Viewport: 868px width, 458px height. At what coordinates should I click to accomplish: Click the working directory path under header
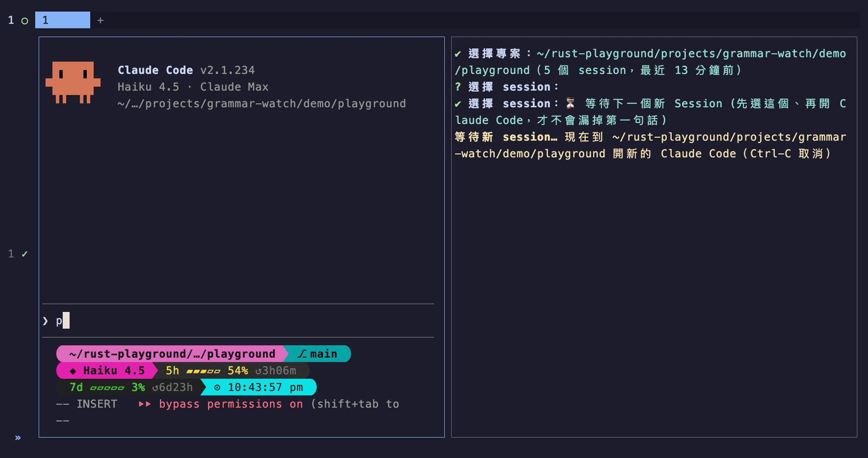[x=262, y=104]
